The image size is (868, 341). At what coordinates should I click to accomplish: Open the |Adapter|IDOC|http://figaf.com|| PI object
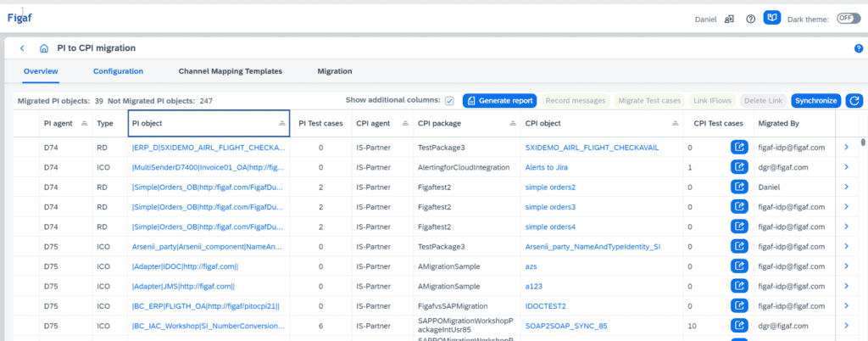[185, 266]
